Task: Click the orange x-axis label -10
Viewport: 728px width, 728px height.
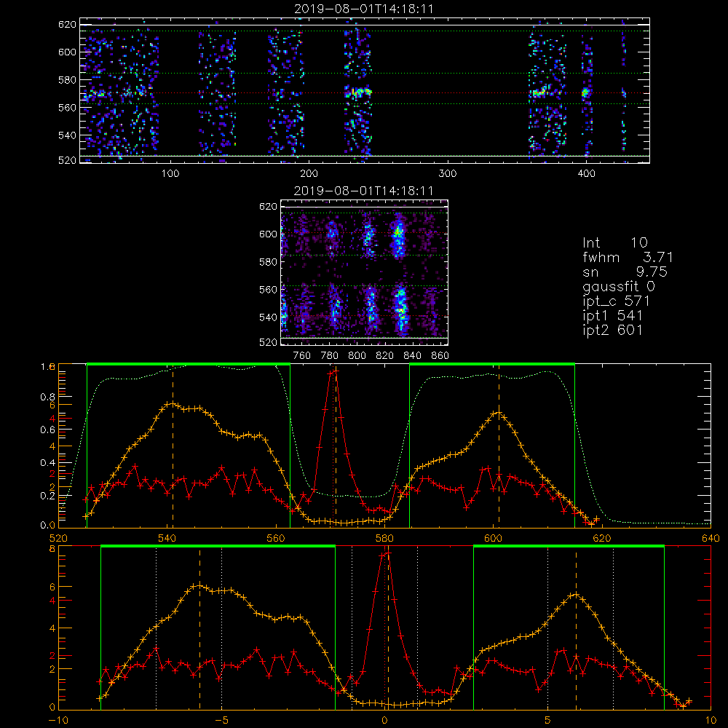Action: (58, 721)
